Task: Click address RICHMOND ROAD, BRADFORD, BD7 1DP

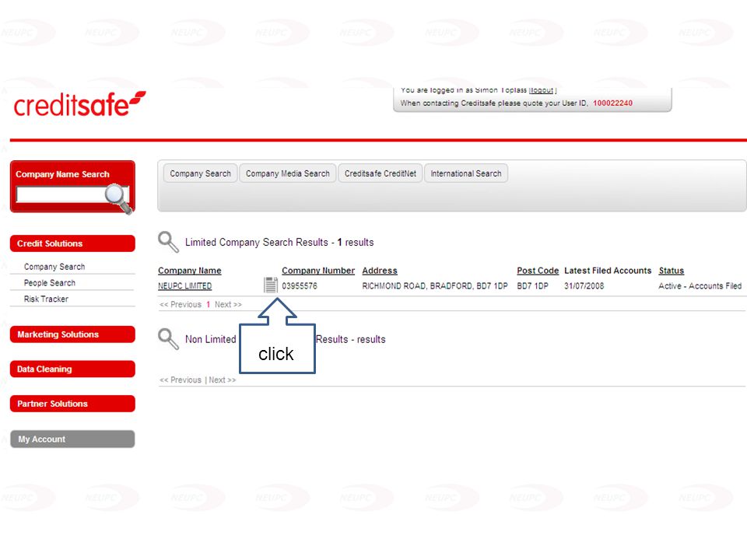Action: click(435, 285)
